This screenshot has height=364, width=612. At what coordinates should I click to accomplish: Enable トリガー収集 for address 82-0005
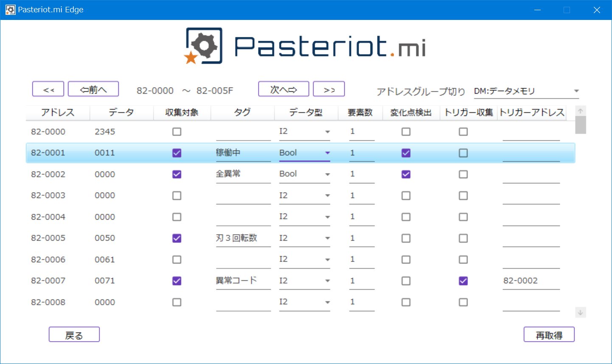(463, 238)
